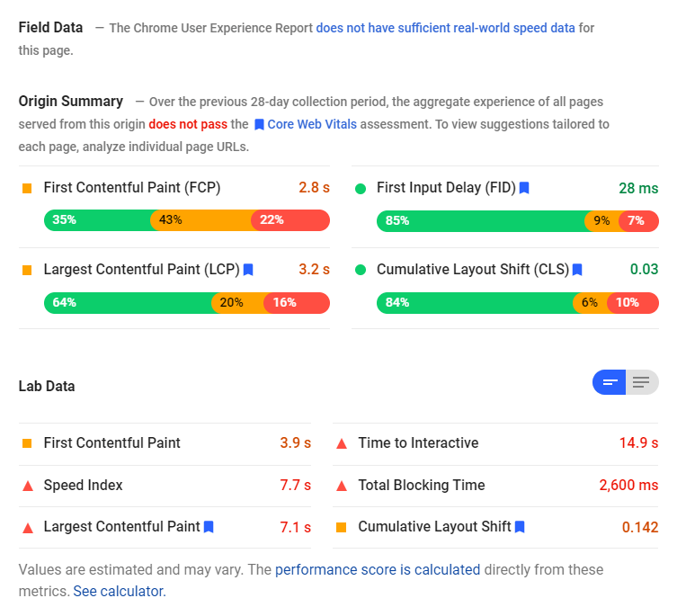
Task: Click bookmark icon next to First Input Delay
Action: (524, 188)
